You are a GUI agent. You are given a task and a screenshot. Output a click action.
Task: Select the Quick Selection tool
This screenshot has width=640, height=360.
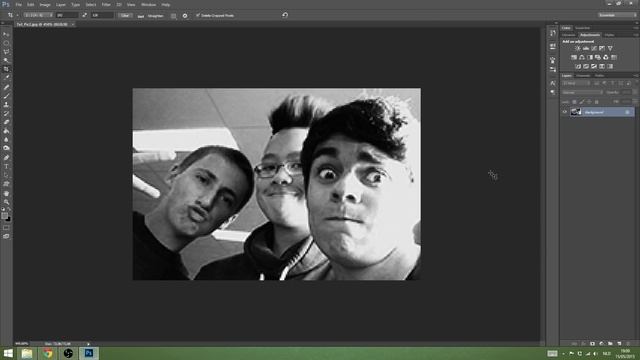[6, 60]
